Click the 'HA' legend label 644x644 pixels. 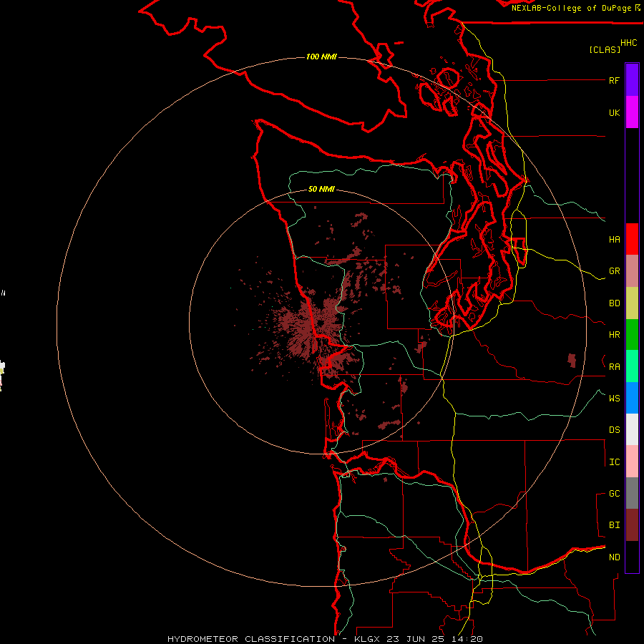(614, 239)
